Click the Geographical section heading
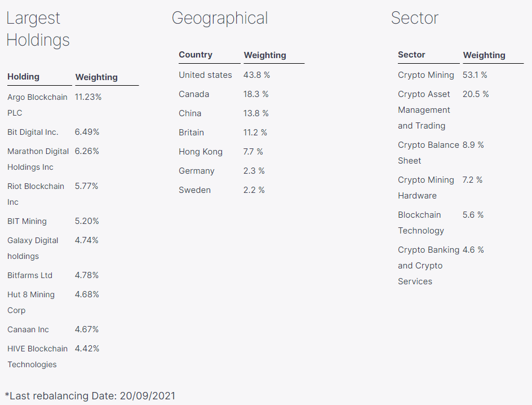The image size is (532, 405). [220, 18]
